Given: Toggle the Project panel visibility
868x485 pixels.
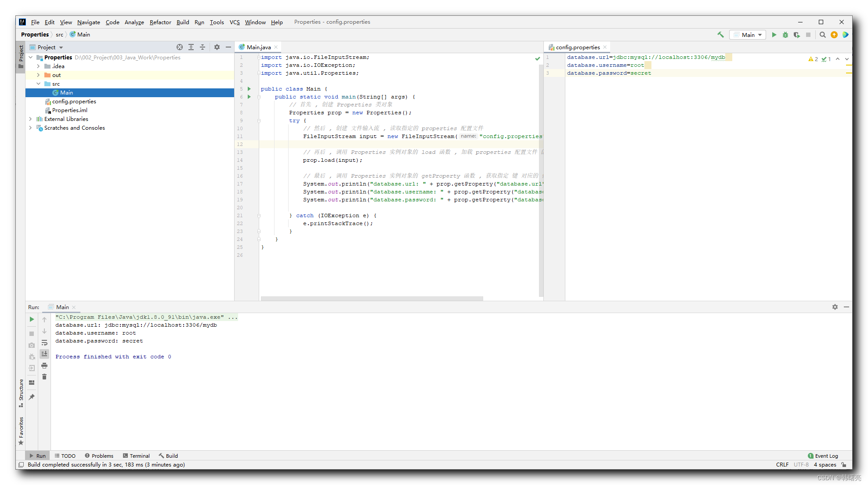Looking at the screenshot, I should [x=21, y=53].
